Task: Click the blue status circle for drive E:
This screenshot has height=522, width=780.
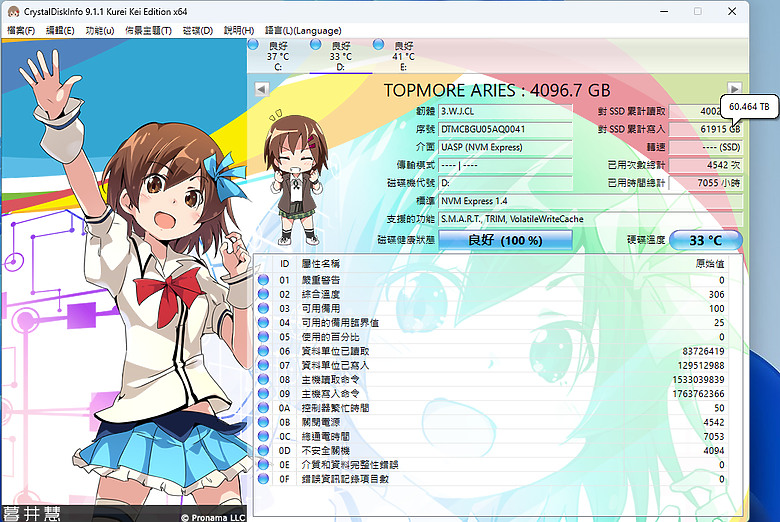Action: click(x=378, y=45)
